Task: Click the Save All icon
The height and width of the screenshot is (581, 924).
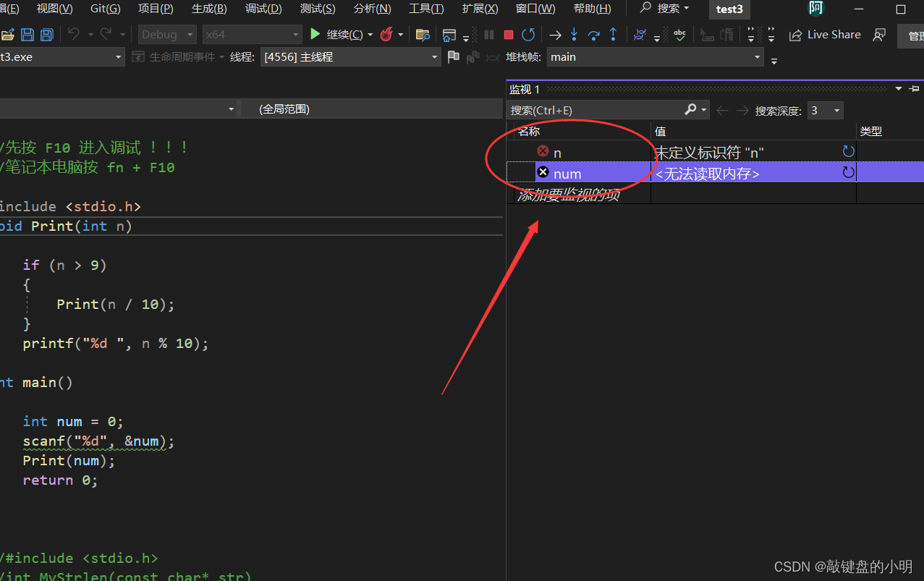Action: pos(46,35)
